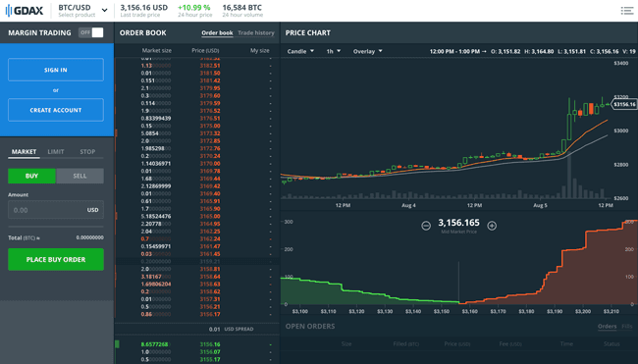638x364 pixels.
Task: Click market size 8.6577268 bid row
Action: tap(155, 344)
